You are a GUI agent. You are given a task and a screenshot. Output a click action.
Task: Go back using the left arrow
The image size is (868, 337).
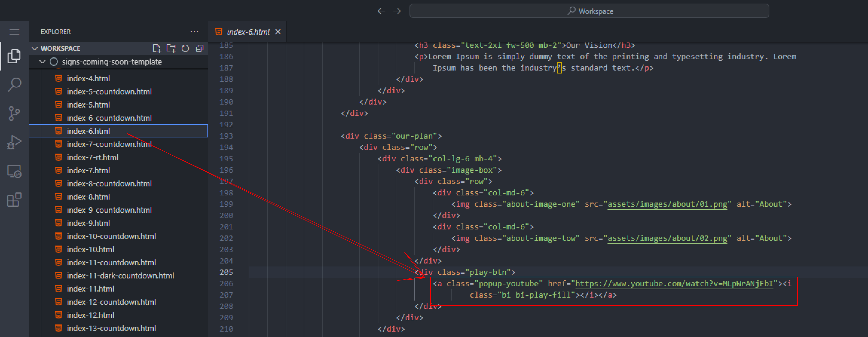pyautogui.click(x=381, y=11)
